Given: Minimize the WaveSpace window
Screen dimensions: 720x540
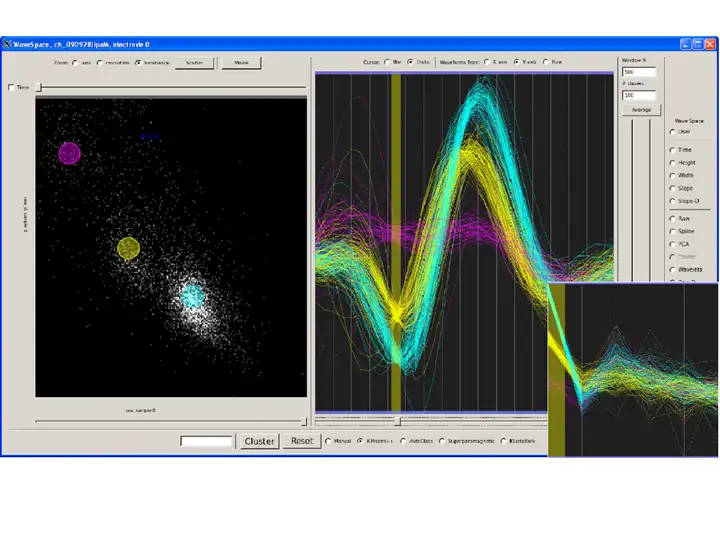Looking at the screenshot, I should (x=686, y=44).
